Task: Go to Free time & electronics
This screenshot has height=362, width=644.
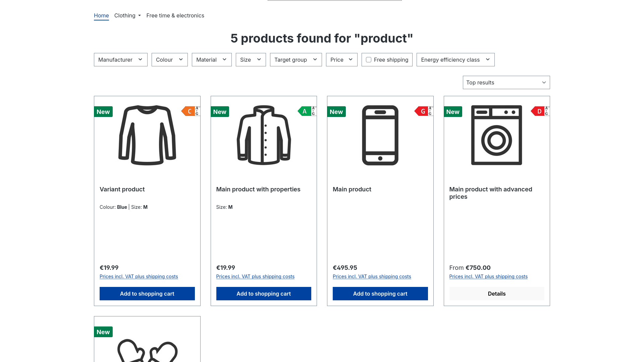Action: [175, 15]
